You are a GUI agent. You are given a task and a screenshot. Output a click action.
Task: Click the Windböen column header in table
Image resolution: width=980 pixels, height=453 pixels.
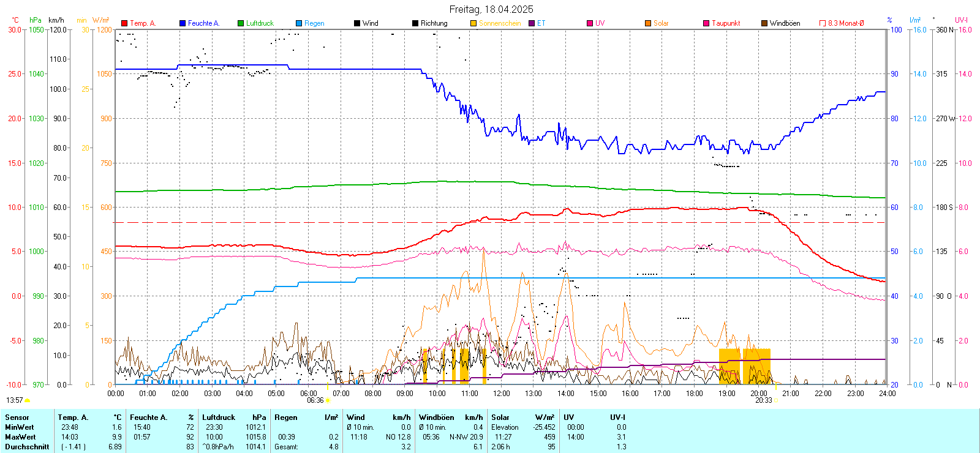(x=436, y=417)
